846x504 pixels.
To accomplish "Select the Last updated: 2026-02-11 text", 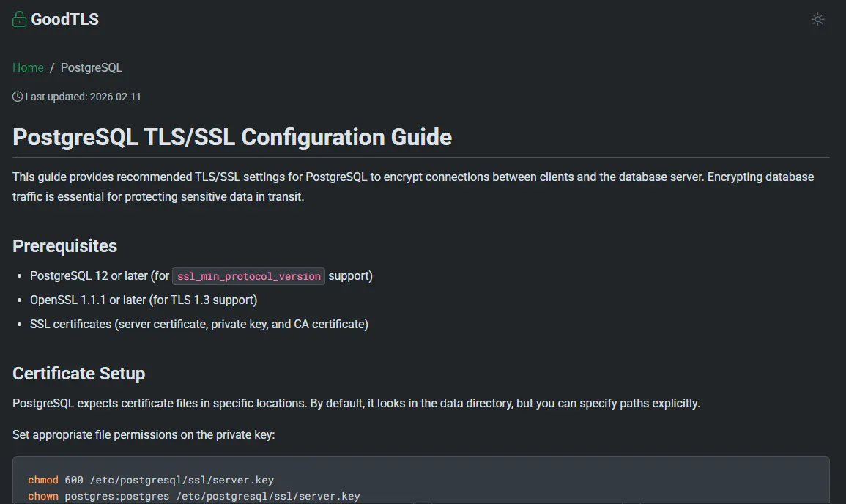I will (83, 97).
